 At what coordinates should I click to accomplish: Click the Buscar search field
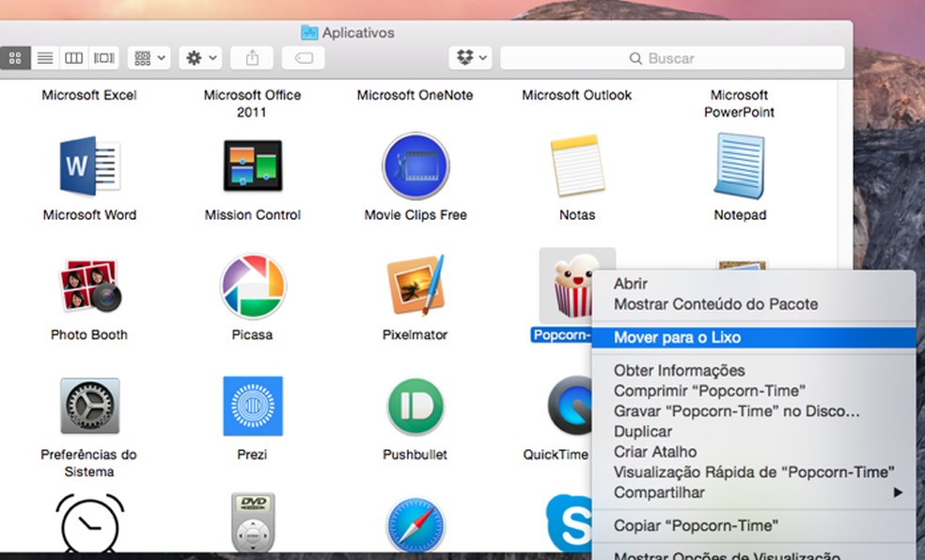(x=672, y=57)
